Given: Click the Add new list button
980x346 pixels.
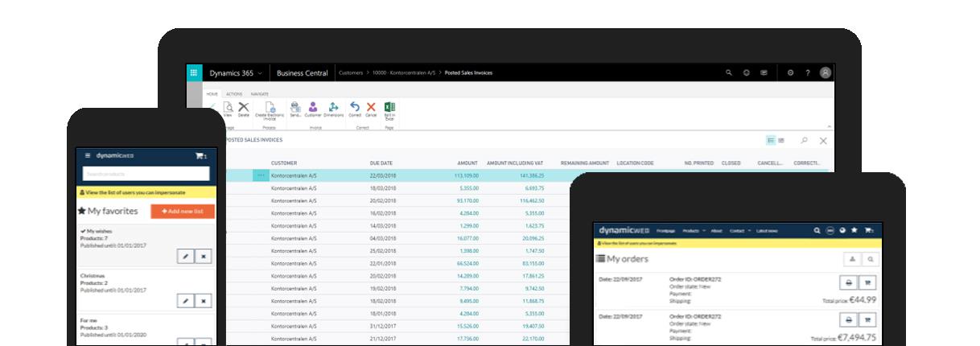Looking at the screenshot, I should pyautogui.click(x=183, y=211).
